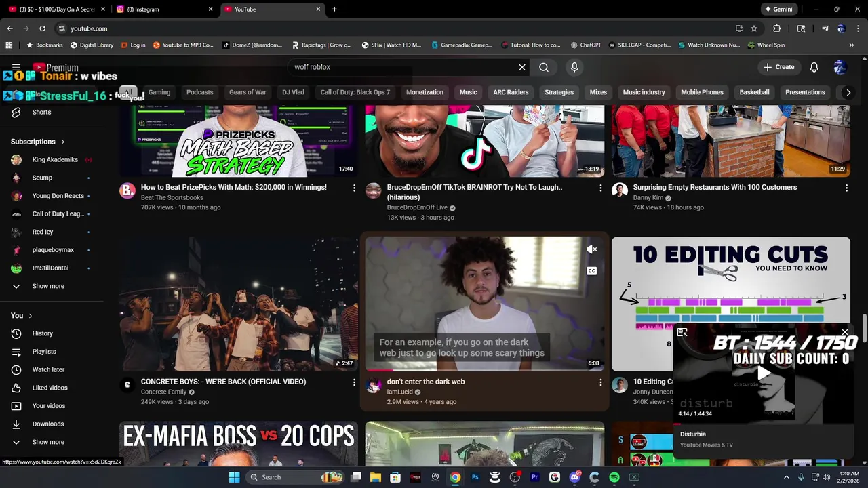Click the iamLucid channel name link

pos(399,392)
